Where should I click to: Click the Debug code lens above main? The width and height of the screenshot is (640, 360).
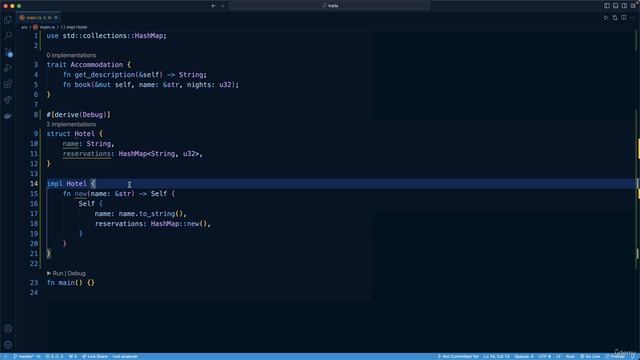(x=76, y=273)
